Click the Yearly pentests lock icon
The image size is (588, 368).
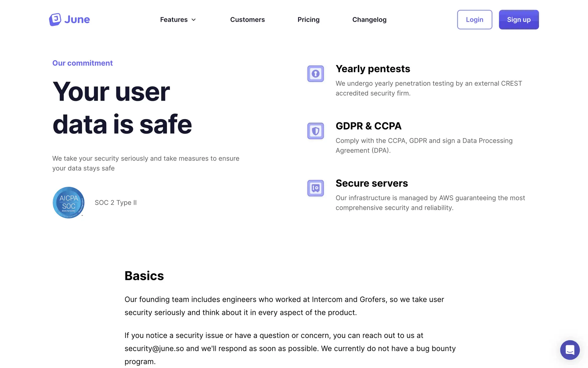(x=315, y=74)
